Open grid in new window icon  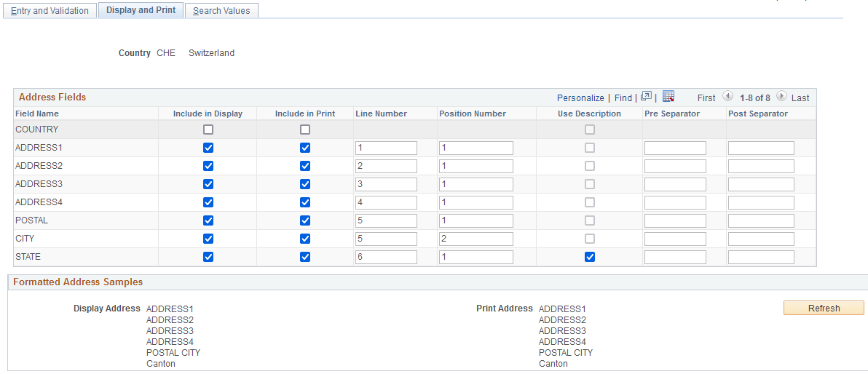point(646,97)
